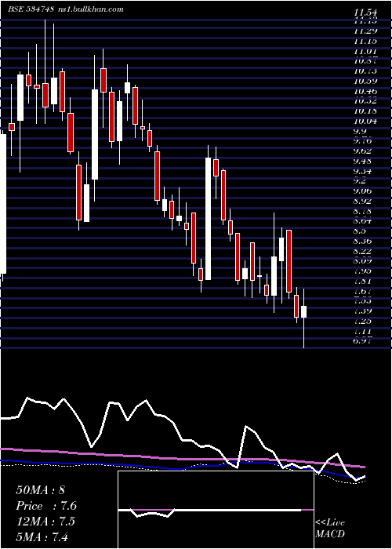
Task: Click the 10.32 price axis label
Action: 365,101
